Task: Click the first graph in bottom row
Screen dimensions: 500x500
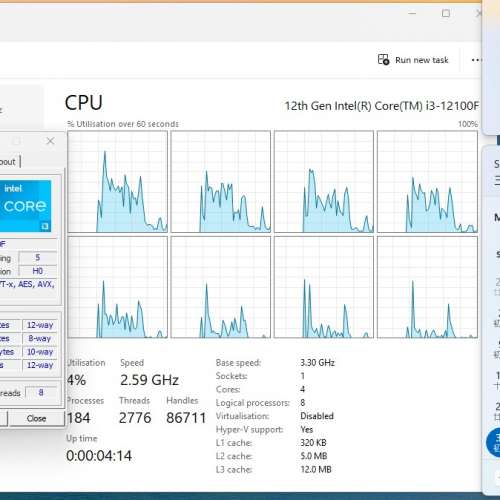Action: pos(117,287)
